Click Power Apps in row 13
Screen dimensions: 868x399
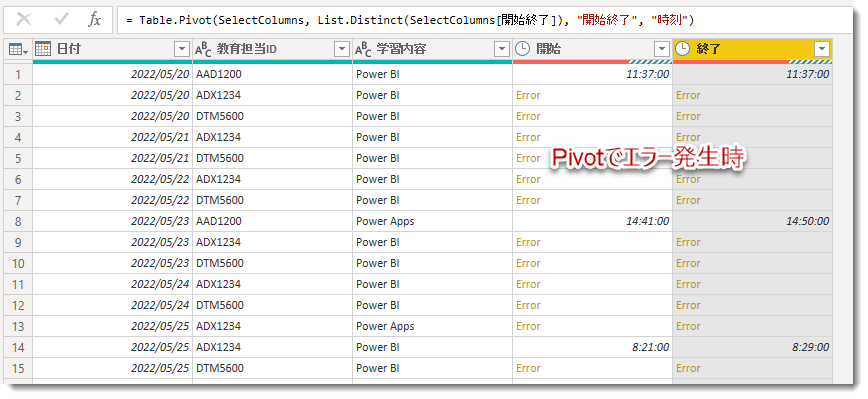pos(432,327)
